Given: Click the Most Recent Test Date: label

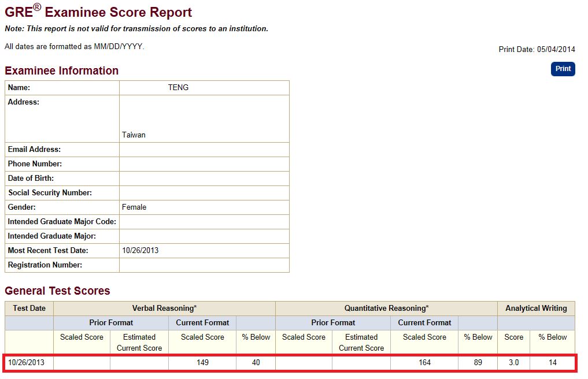Looking at the screenshot, I should point(48,250).
